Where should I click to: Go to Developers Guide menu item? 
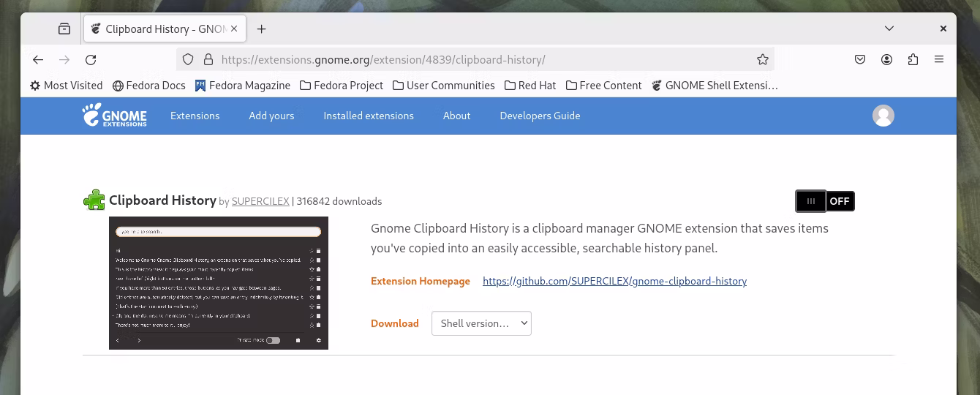pos(540,116)
